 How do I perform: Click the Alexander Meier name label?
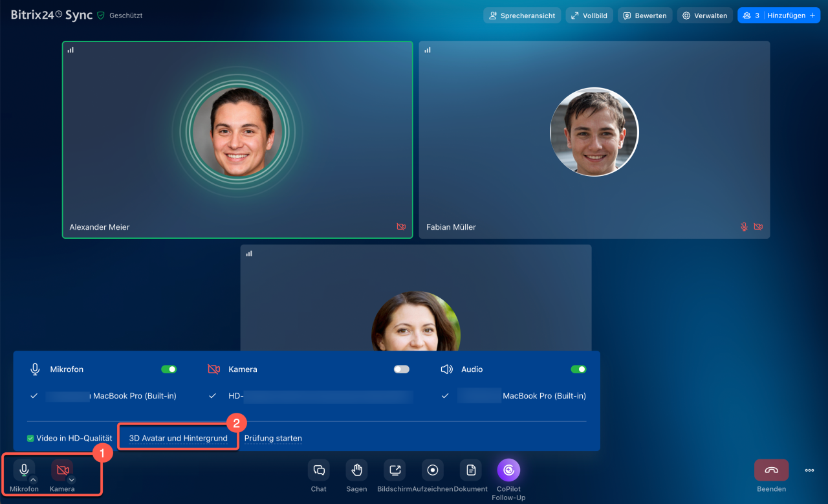click(x=100, y=227)
